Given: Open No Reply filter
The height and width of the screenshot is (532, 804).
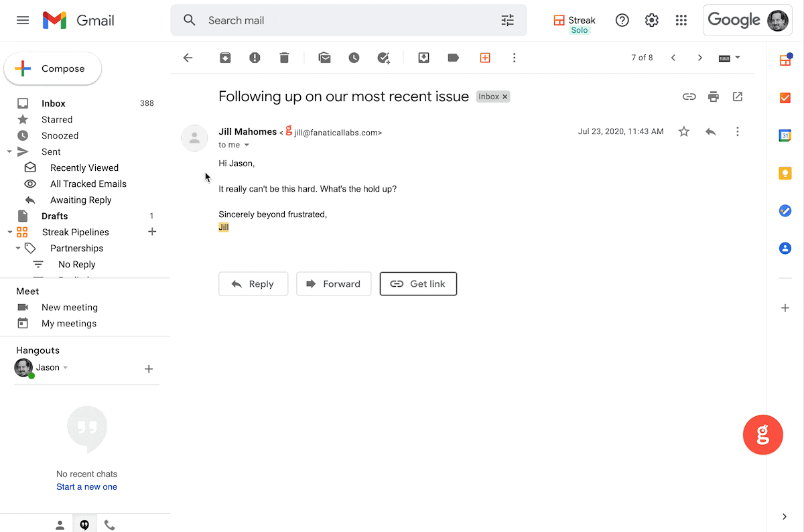Looking at the screenshot, I should pyautogui.click(x=77, y=264).
